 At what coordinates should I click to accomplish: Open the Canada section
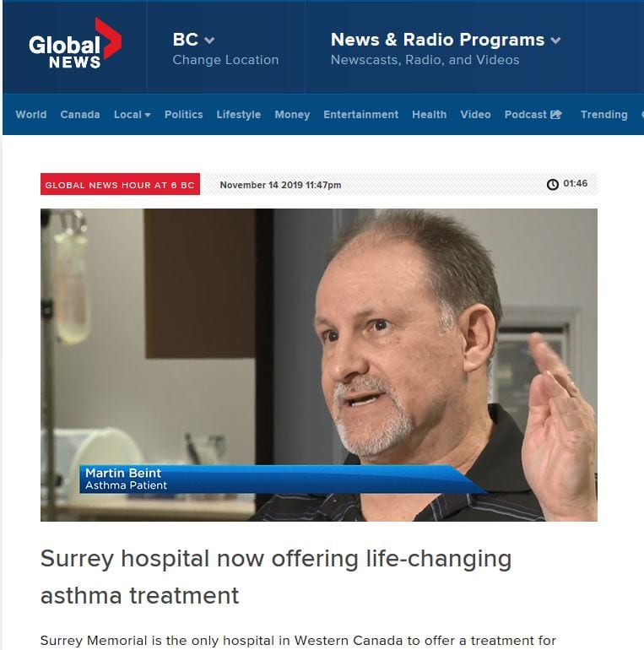pos(80,115)
